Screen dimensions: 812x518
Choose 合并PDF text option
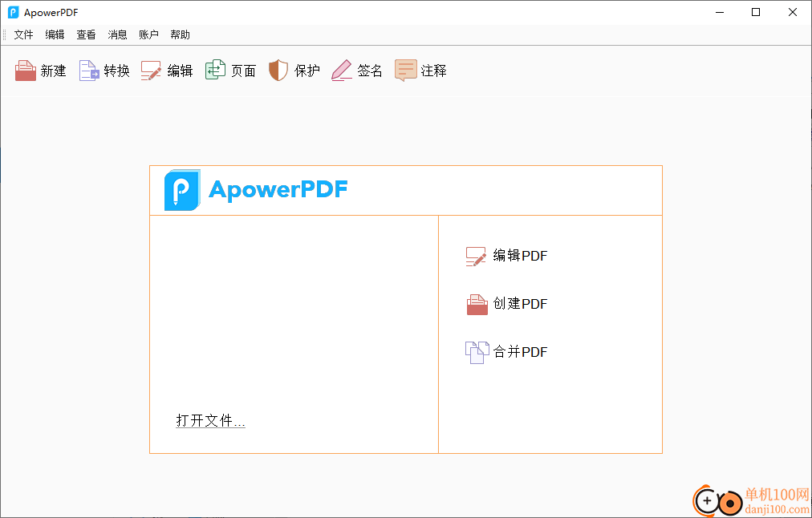(520, 352)
